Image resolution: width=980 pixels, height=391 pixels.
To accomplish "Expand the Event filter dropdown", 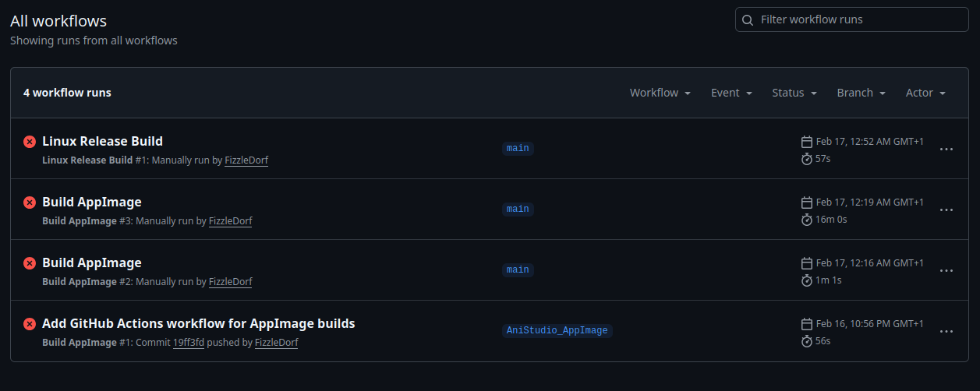I will pos(731,93).
